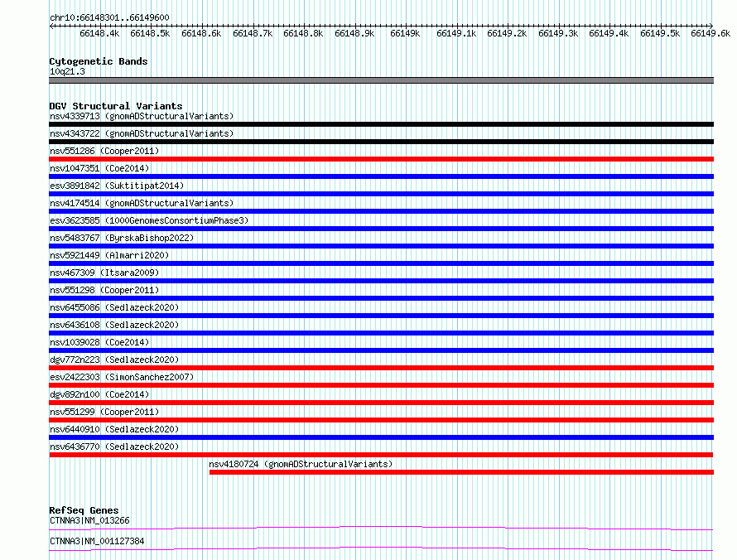Click nsv6436770 Sedlazeck2020 label

click(x=114, y=447)
